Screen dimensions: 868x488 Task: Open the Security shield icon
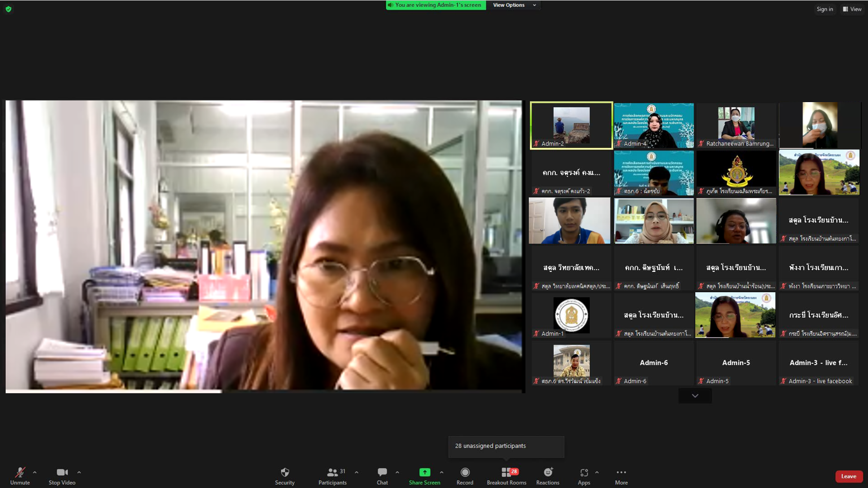click(285, 472)
